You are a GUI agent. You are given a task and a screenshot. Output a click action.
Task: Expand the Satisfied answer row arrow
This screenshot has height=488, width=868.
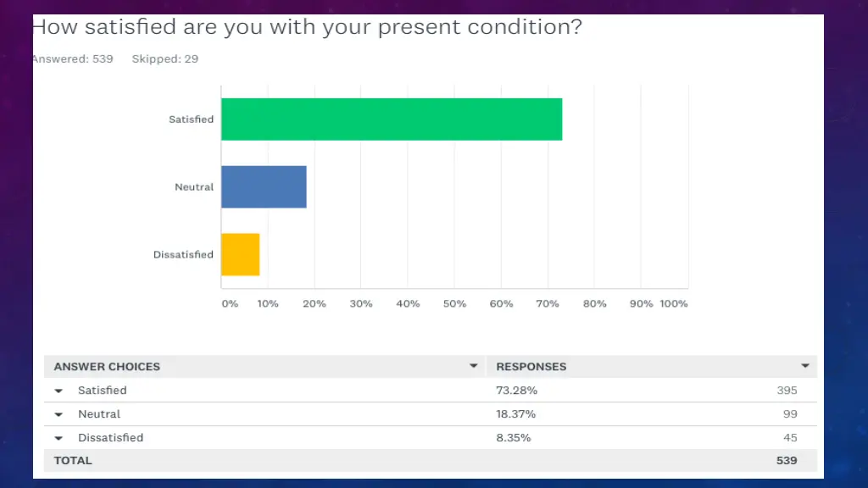point(58,391)
